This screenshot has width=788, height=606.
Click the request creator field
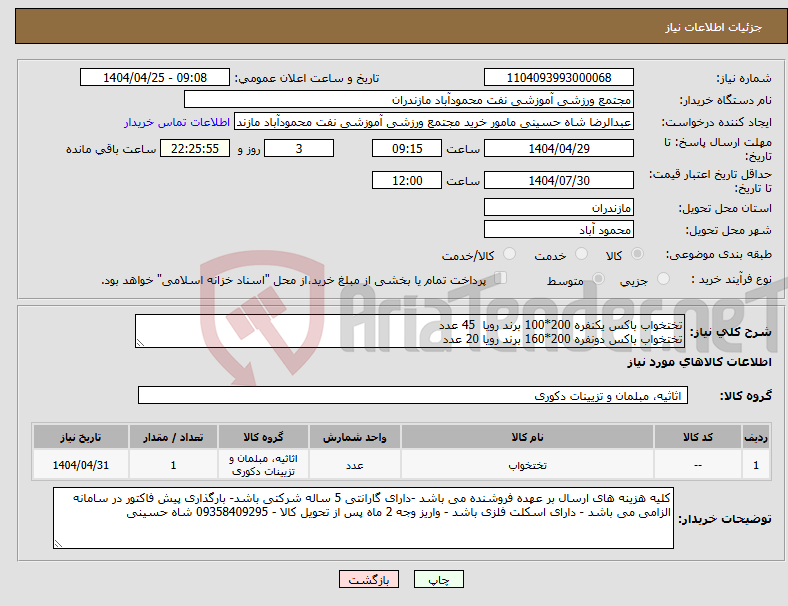point(434,122)
